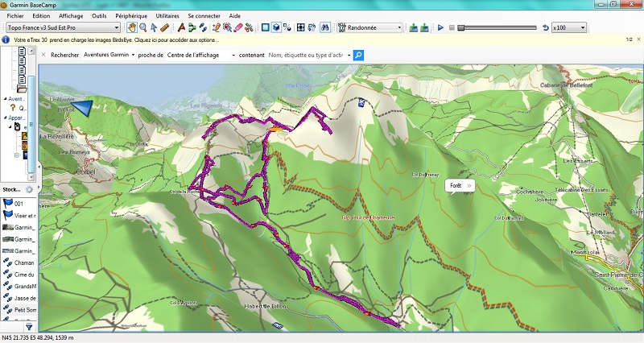The width and height of the screenshot is (644, 343).
Task: Select the folder icon in library tree
Action: [x=22, y=89]
